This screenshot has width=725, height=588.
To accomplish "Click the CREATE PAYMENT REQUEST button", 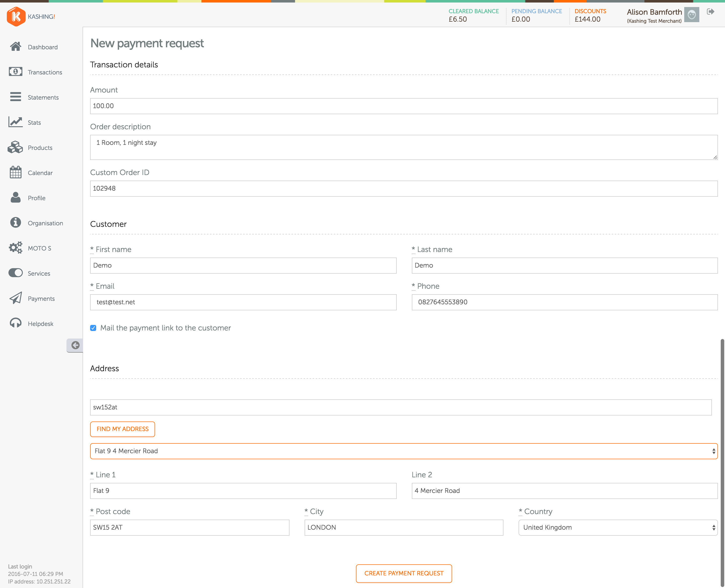I will tap(404, 573).
